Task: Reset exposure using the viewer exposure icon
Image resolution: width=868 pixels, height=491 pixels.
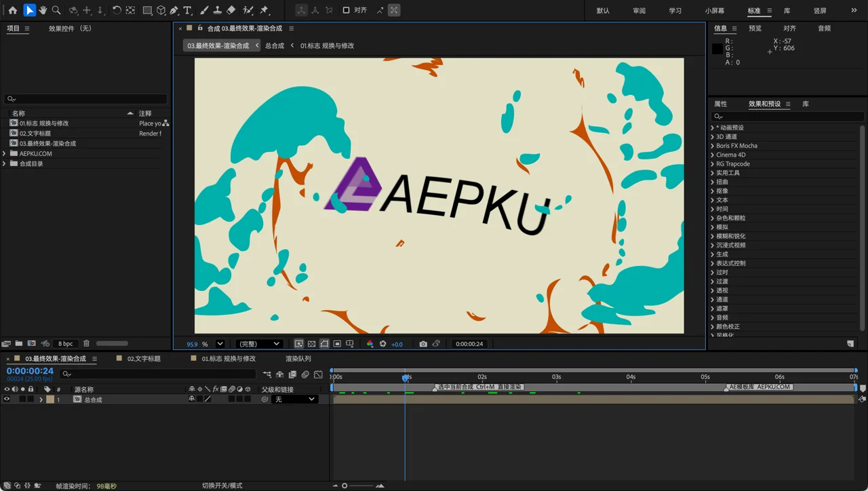Action: click(x=383, y=344)
